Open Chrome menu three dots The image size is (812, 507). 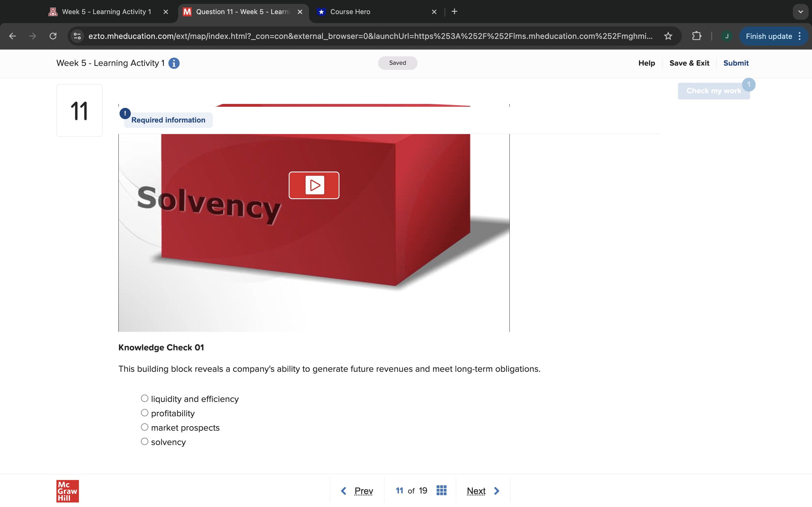click(800, 36)
